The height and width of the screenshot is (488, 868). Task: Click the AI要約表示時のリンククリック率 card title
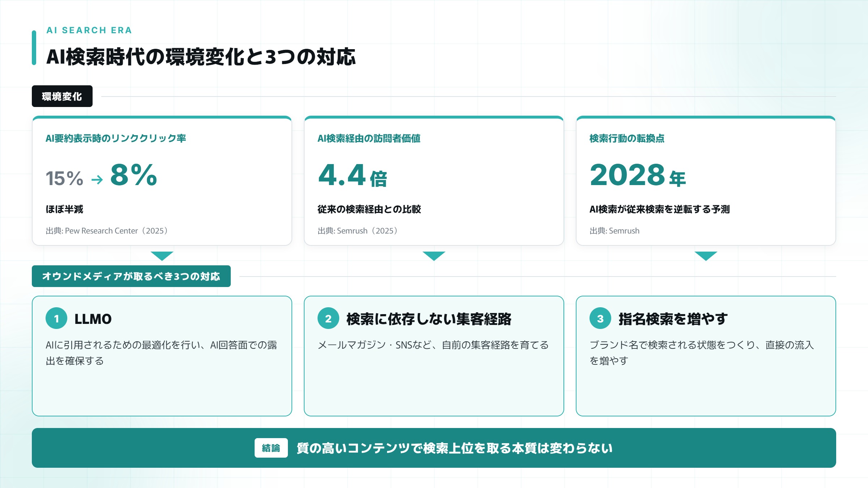[116, 138]
